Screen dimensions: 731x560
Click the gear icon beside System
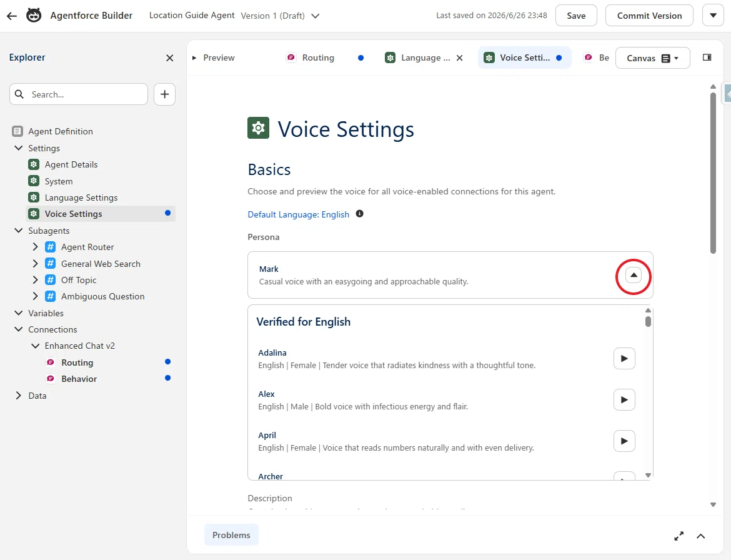pos(34,181)
